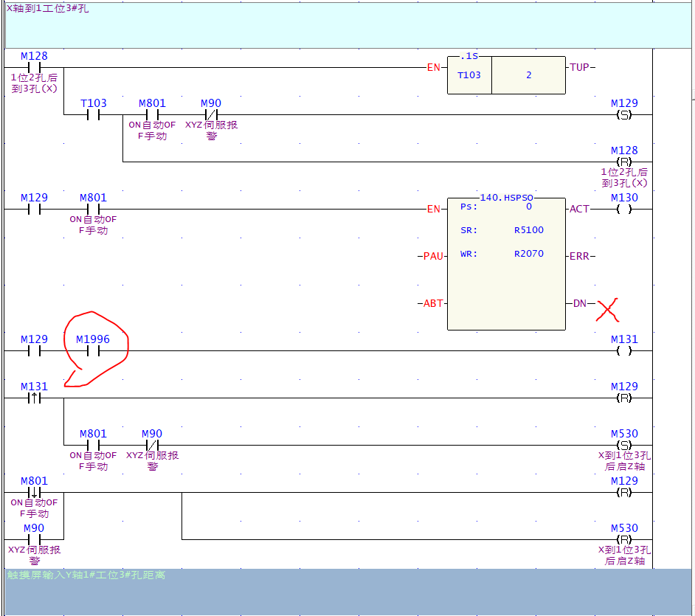Screen dimensions: 695x616
Task: Select the M90 normally closed contact beside T103
Action: [x=211, y=115]
